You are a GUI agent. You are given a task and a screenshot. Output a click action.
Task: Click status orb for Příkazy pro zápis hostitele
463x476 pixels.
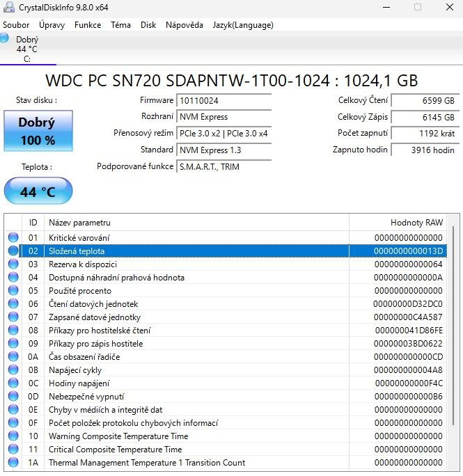[13, 343]
